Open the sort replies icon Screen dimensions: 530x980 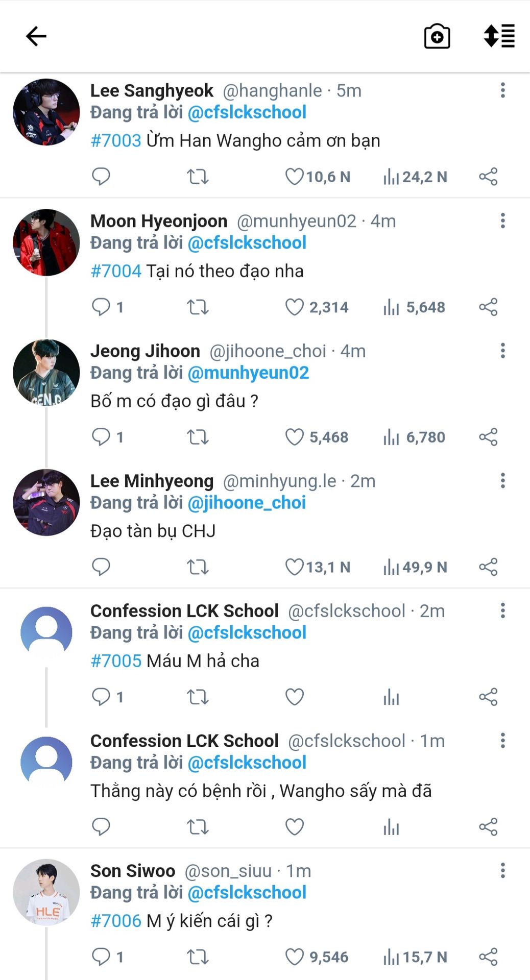(x=499, y=36)
